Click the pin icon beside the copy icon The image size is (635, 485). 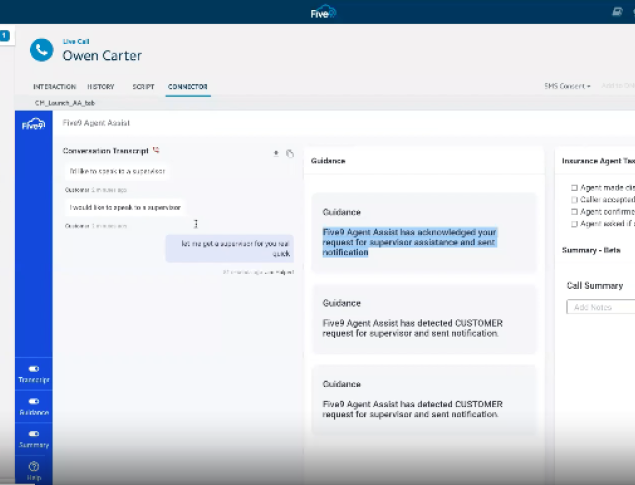coord(276,153)
